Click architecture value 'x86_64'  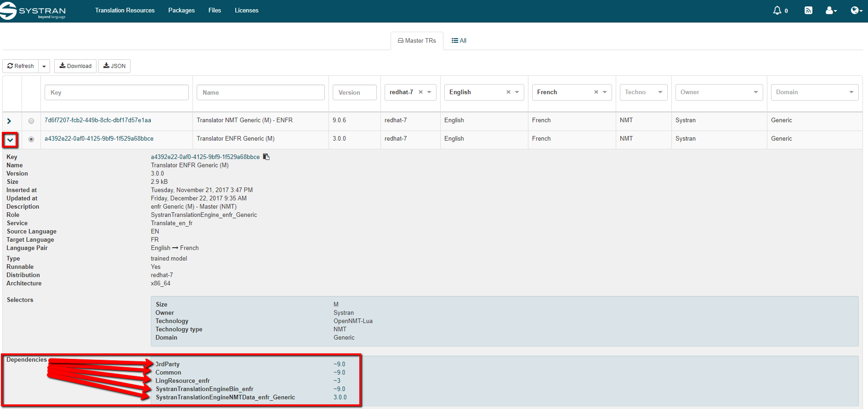point(161,283)
